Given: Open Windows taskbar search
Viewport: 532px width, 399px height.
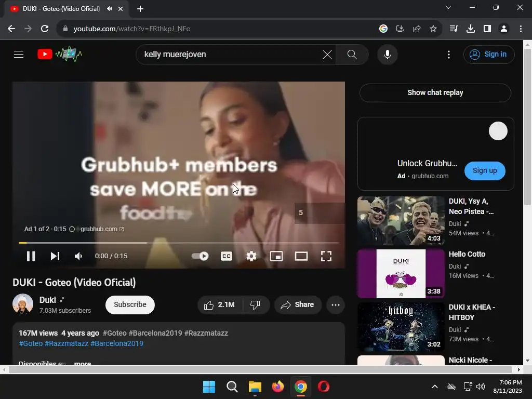Looking at the screenshot, I should [232, 387].
